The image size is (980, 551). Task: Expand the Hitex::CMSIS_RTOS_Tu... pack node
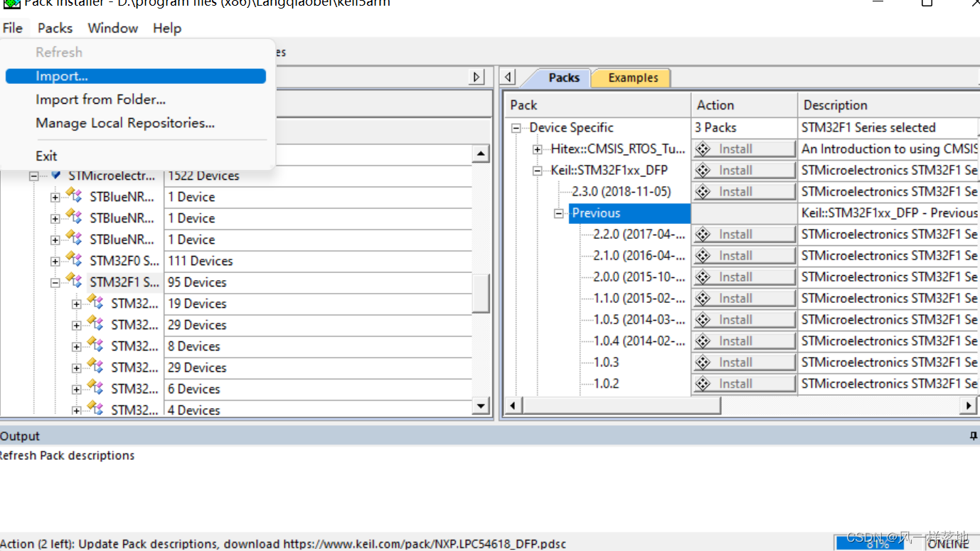pyautogui.click(x=538, y=149)
